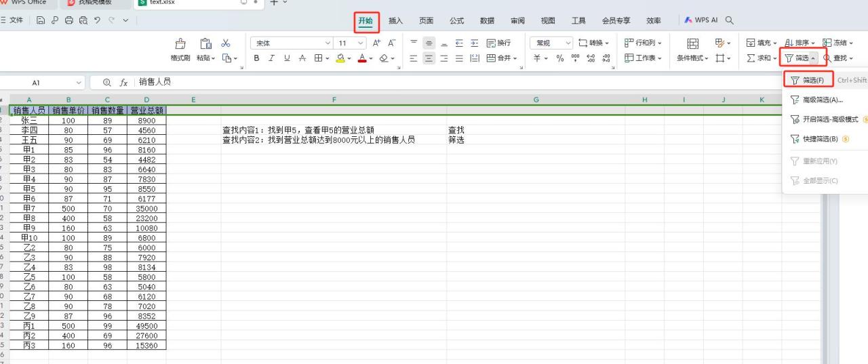Image resolution: width=868 pixels, height=364 pixels.
Task: Toggle vertical middle alignment
Action: (429, 43)
